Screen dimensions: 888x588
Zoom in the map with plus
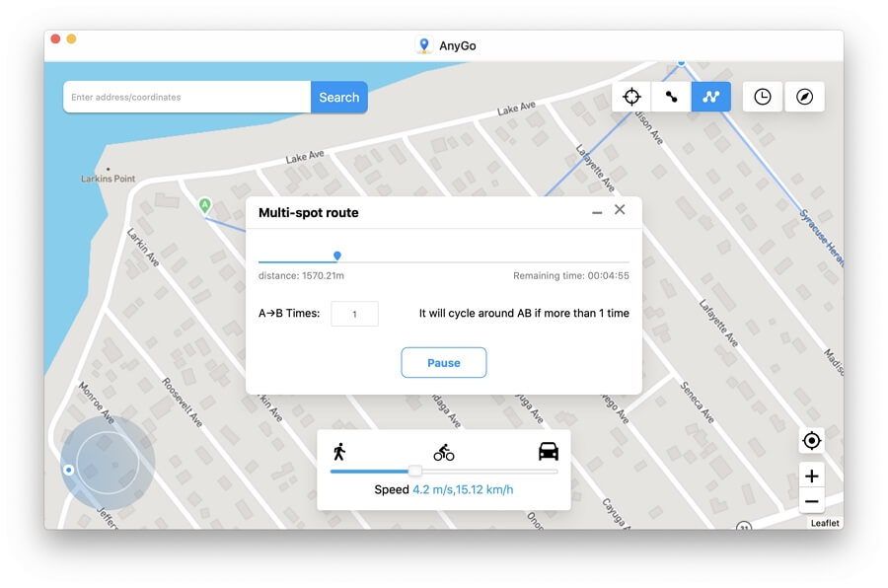[x=811, y=477]
